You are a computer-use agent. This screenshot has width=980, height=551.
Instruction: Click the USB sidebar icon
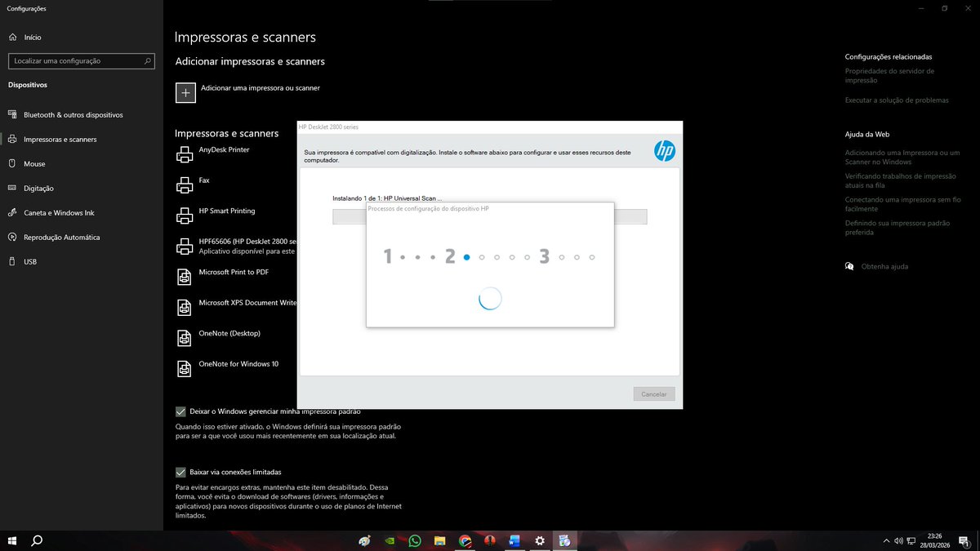click(12, 261)
